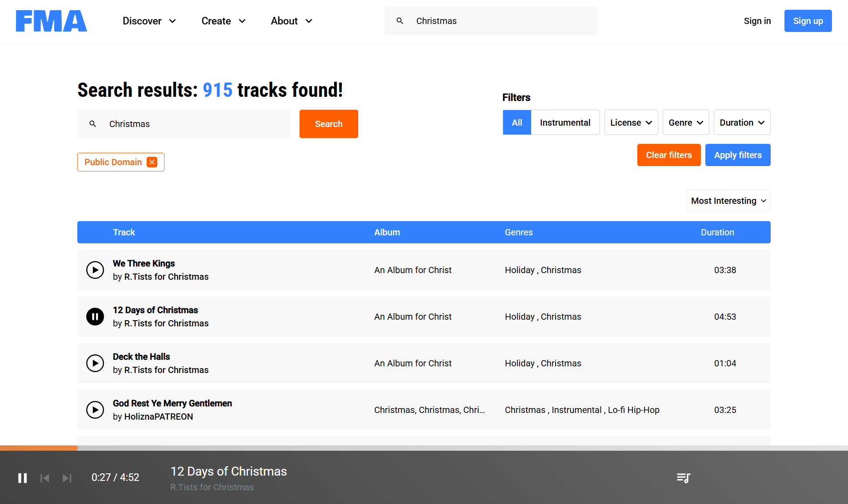The height and width of the screenshot is (504, 848).
Task: Open the playlist queue icon
Action: 683,478
